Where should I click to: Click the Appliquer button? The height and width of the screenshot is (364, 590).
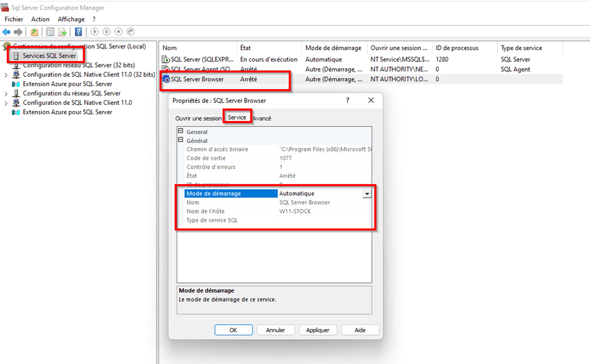tap(318, 330)
